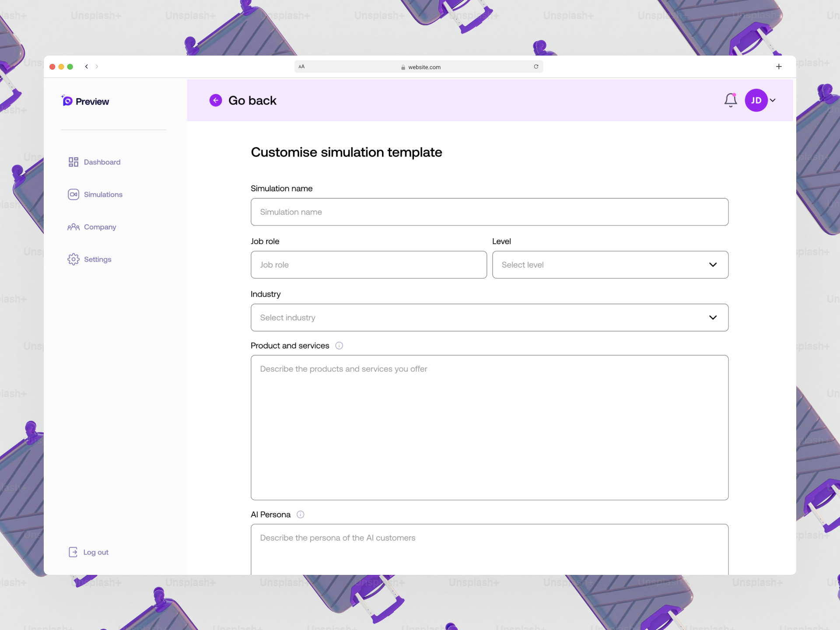Image resolution: width=840 pixels, height=630 pixels.
Task: Click the Settings gear icon
Action: [73, 259]
